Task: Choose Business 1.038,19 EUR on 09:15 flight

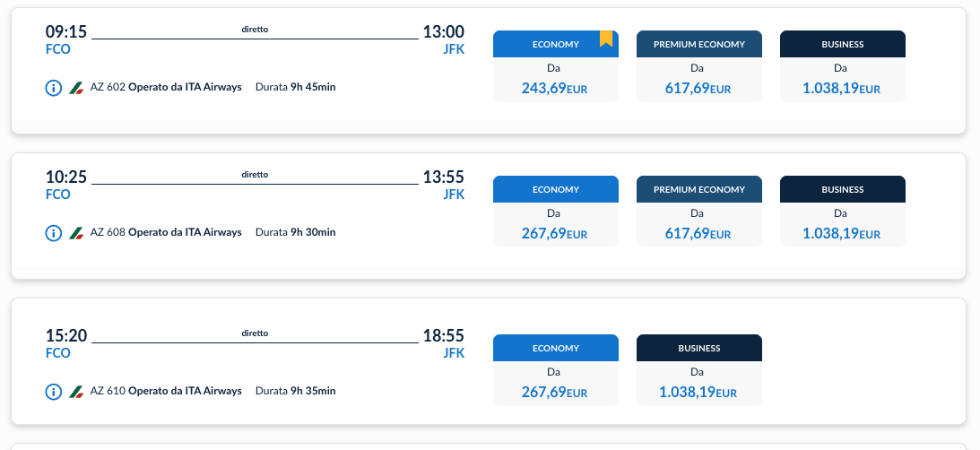Action: 843,66
